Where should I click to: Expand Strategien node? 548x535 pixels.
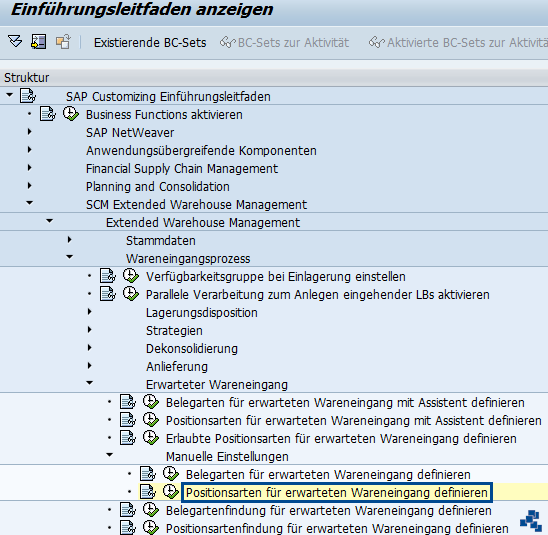[x=89, y=330]
